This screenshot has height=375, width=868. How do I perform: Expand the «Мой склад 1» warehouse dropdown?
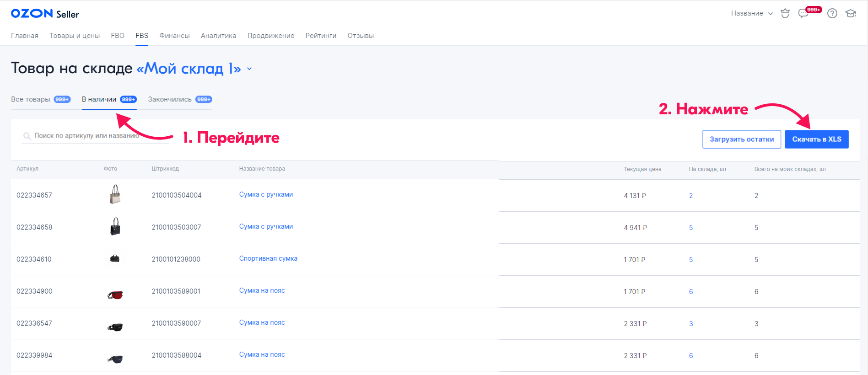pyautogui.click(x=249, y=69)
